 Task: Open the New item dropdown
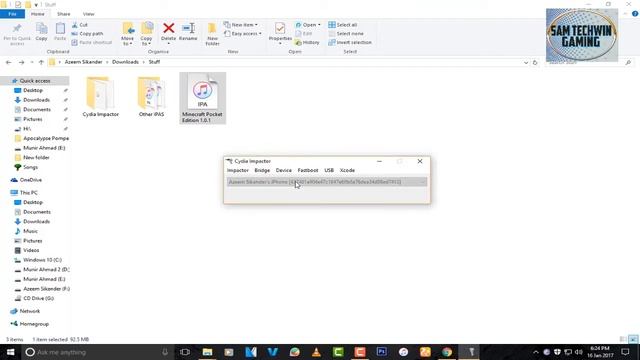tap(241, 25)
